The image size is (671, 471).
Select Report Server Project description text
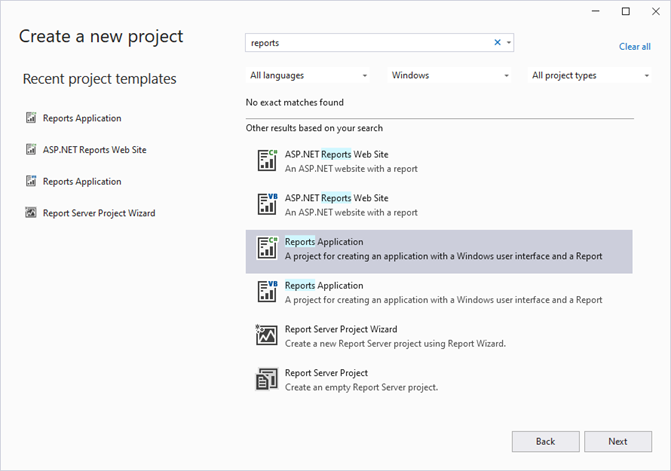coord(361,387)
